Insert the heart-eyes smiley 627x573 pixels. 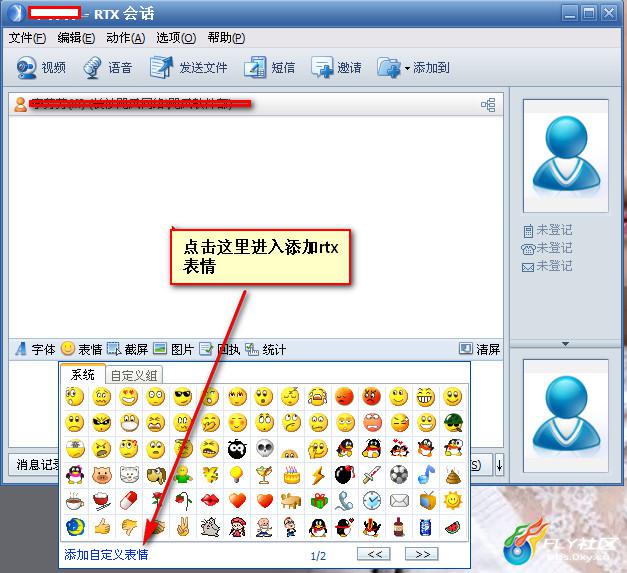point(128,397)
